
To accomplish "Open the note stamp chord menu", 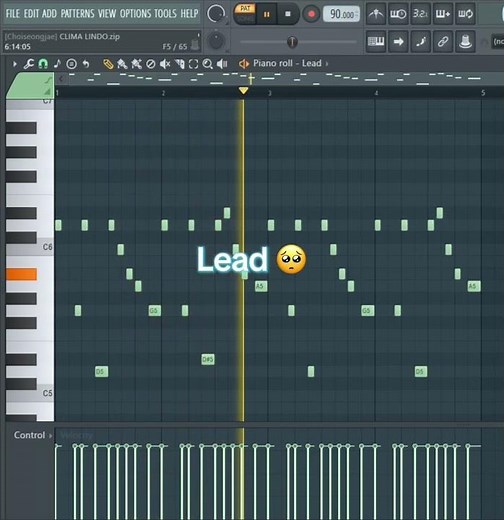I will [57, 64].
